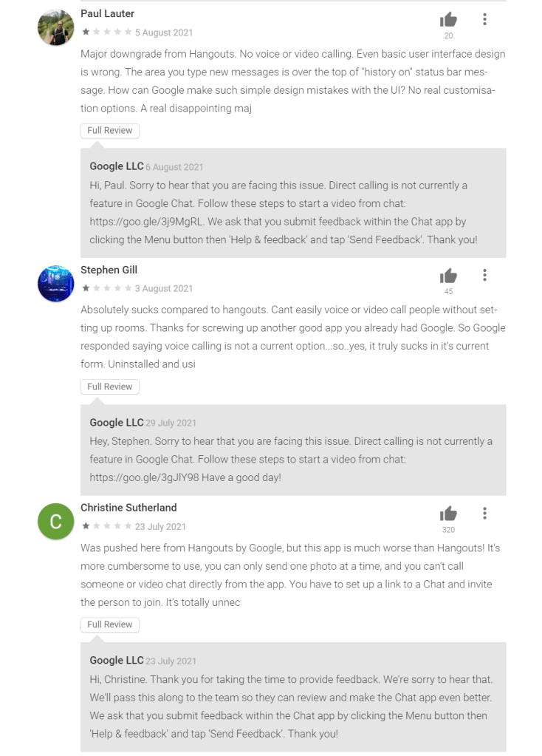Screen dimensions: 542x756
Task: Click Christine Sutherland's green C avatar
Action: tap(56, 521)
